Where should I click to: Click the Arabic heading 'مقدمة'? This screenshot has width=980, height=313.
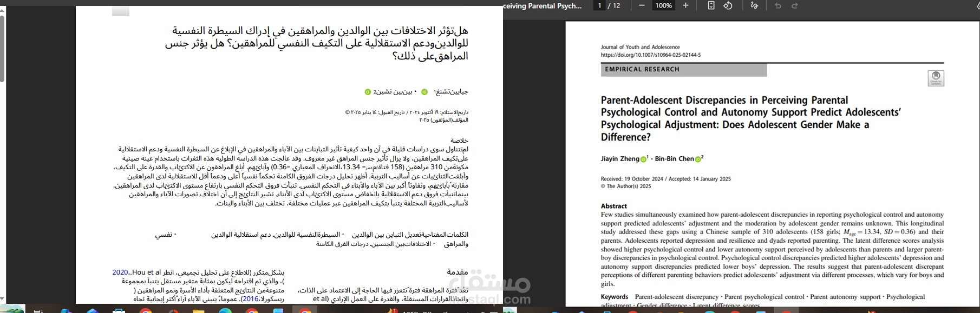pyautogui.click(x=458, y=272)
